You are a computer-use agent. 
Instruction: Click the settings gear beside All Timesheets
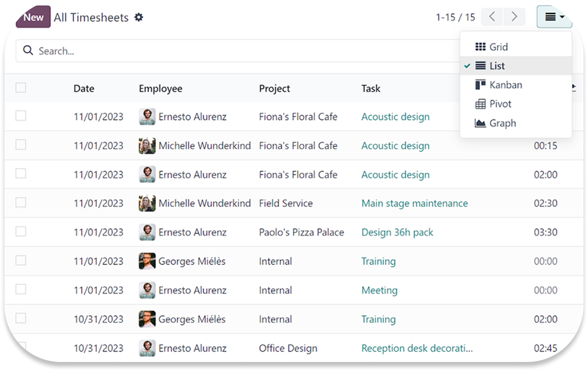(139, 17)
